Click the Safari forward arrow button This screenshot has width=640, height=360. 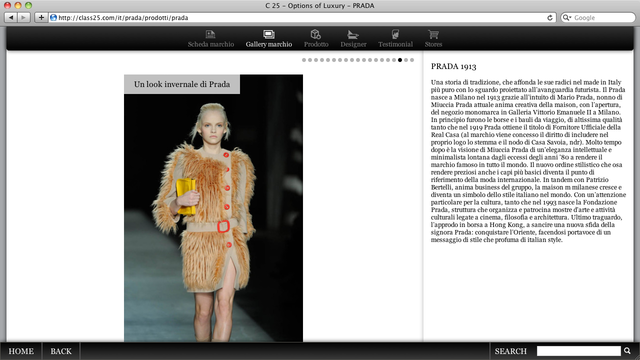point(24,18)
